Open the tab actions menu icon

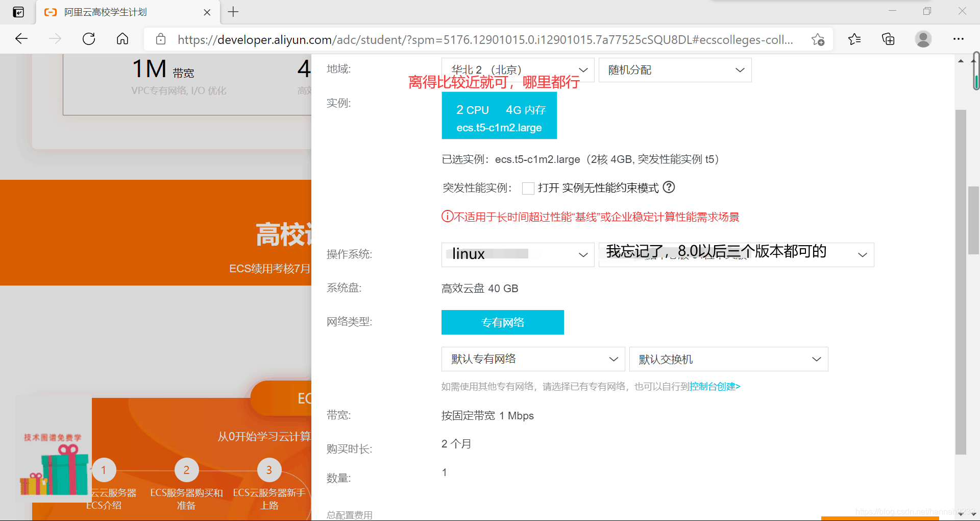[18, 12]
